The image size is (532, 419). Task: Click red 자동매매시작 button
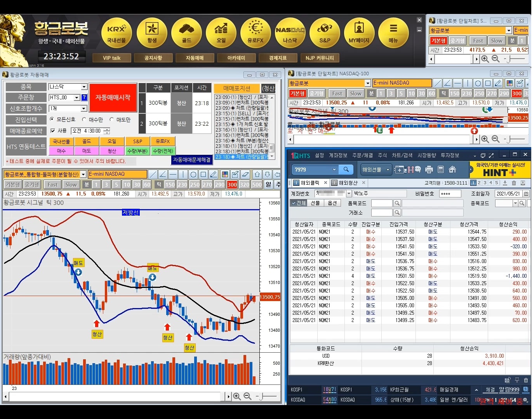113,97
